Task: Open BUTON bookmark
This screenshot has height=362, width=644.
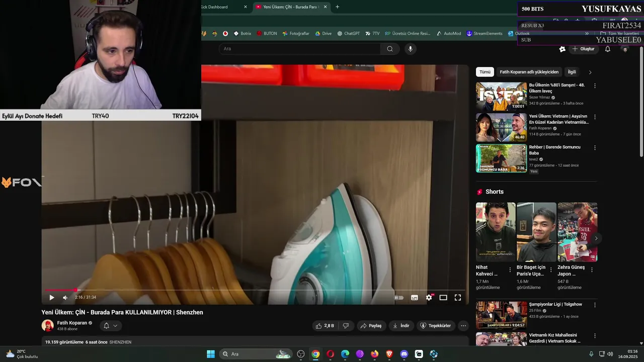Action: pyautogui.click(x=267, y=34)
